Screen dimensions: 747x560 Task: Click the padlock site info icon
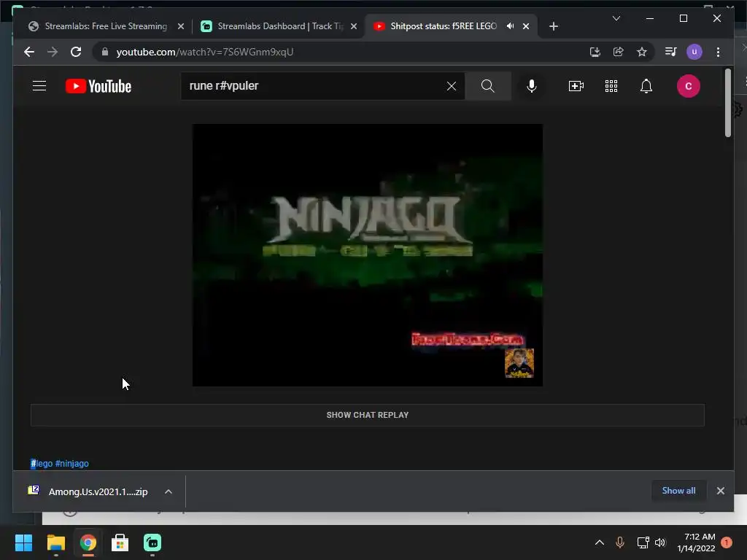pyautogui.click(x=105, y=52)
